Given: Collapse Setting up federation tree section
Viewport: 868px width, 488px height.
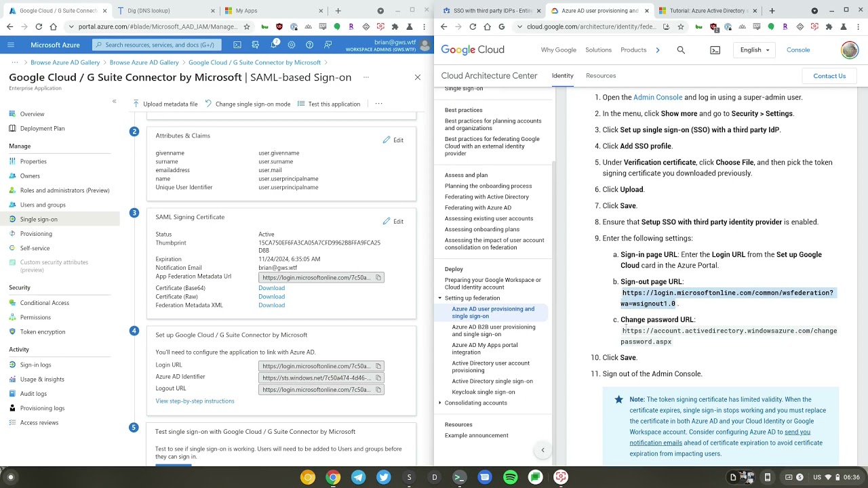Looking at the screenshot, I should coord(439,298).
